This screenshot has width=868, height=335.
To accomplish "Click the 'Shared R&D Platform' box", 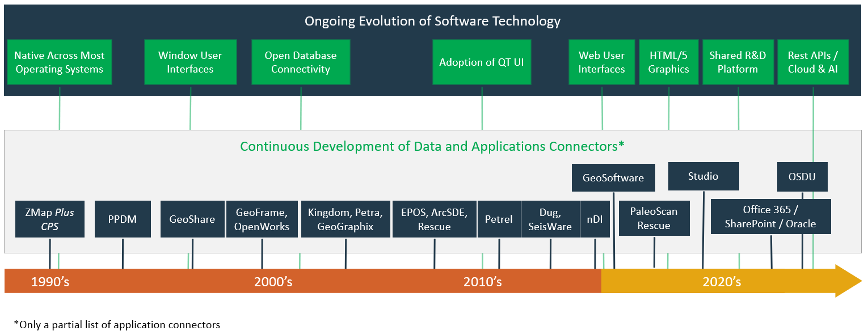I will click(x=738, y=62).
